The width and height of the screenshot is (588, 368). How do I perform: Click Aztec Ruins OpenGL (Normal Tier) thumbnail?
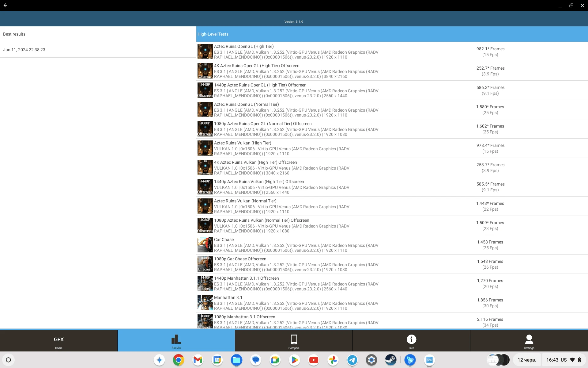205,109
